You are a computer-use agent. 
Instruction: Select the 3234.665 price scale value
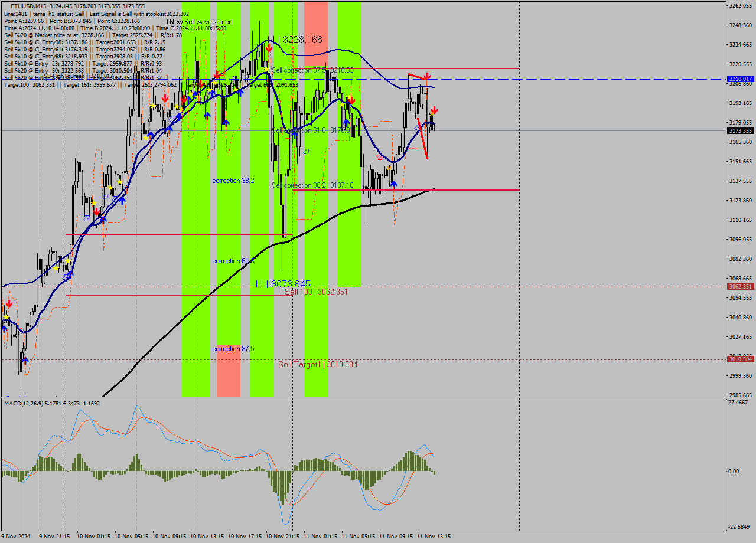[x=741, y=45]
